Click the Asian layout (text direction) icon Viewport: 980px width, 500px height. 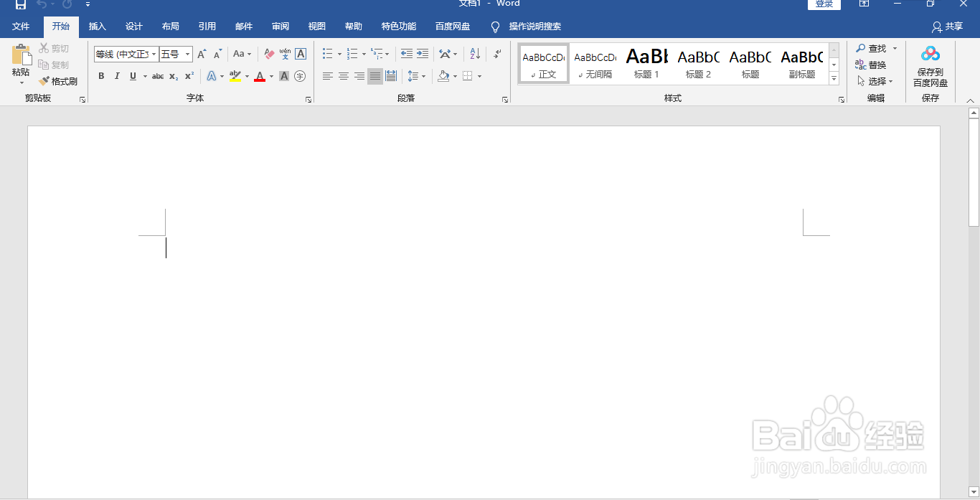445,54
